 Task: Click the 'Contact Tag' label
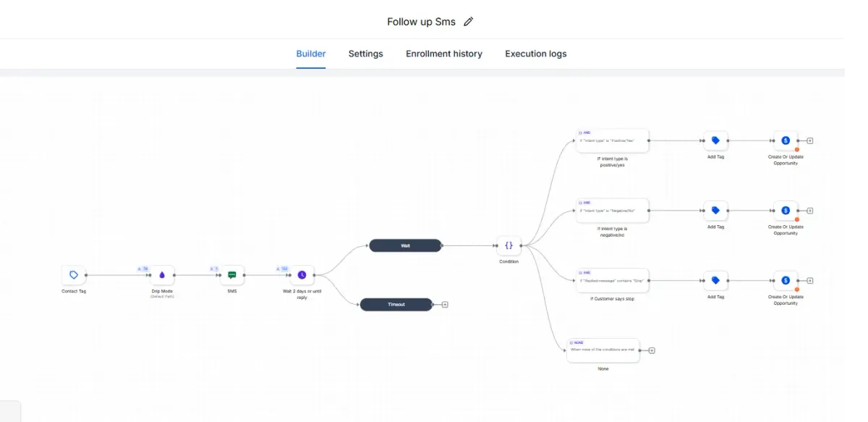(x=74, y=291)
